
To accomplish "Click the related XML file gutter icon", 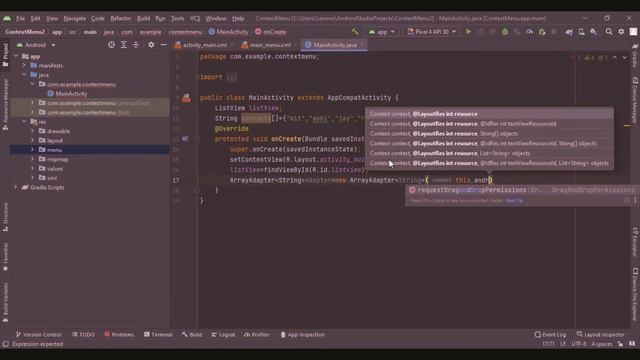I will click(186, 98).
